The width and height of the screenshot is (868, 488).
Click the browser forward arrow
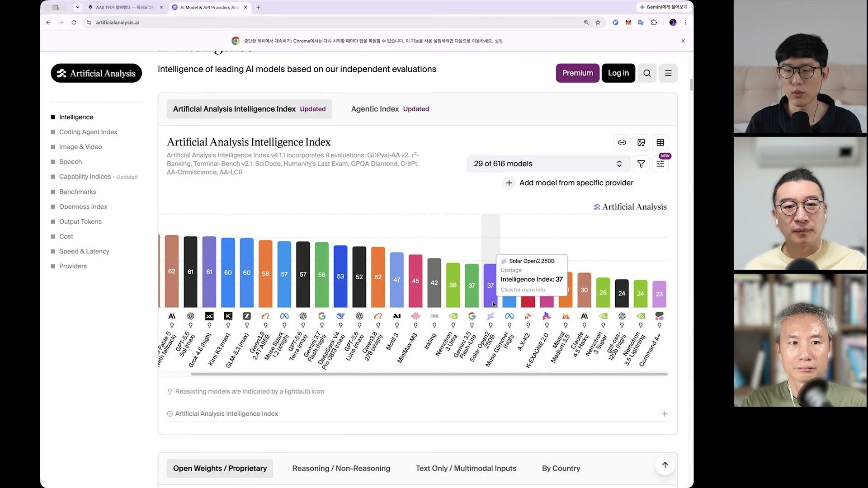(61, 22)
